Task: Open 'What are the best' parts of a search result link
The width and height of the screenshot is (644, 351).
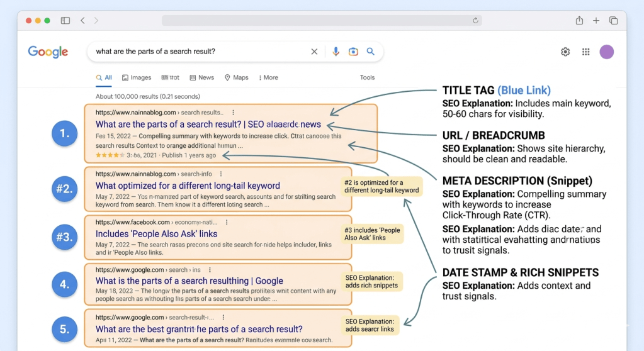Action: tap(199, 329)
